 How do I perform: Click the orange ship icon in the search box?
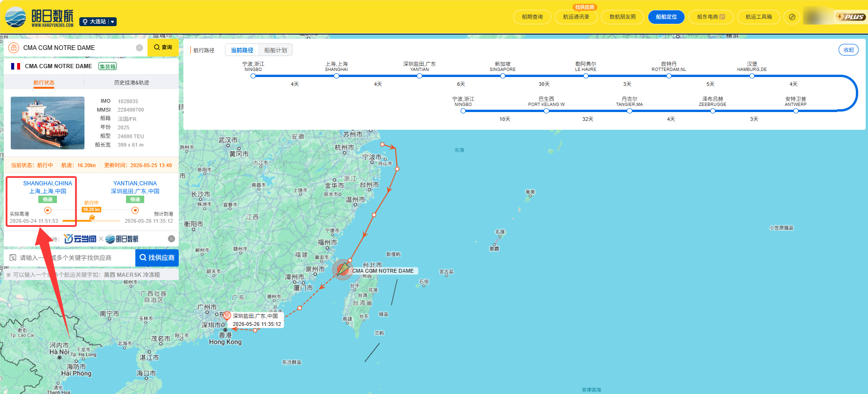point(14,48)
